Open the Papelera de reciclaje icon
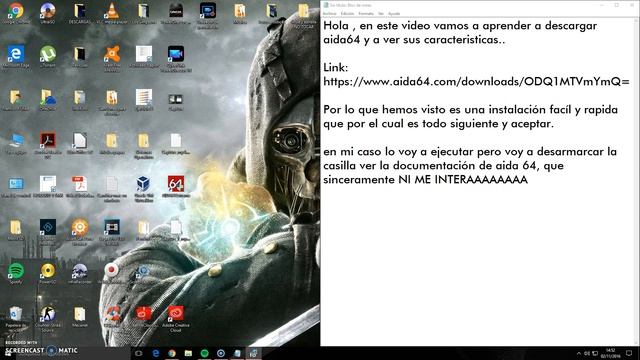This screenshot has width=640, height=360. point(16,318)
